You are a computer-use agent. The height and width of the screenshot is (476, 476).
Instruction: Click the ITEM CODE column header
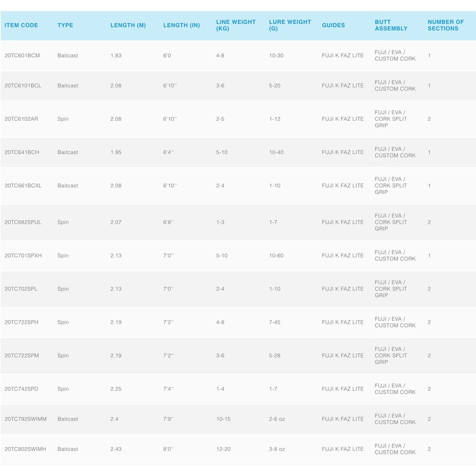tap(21, 26)
